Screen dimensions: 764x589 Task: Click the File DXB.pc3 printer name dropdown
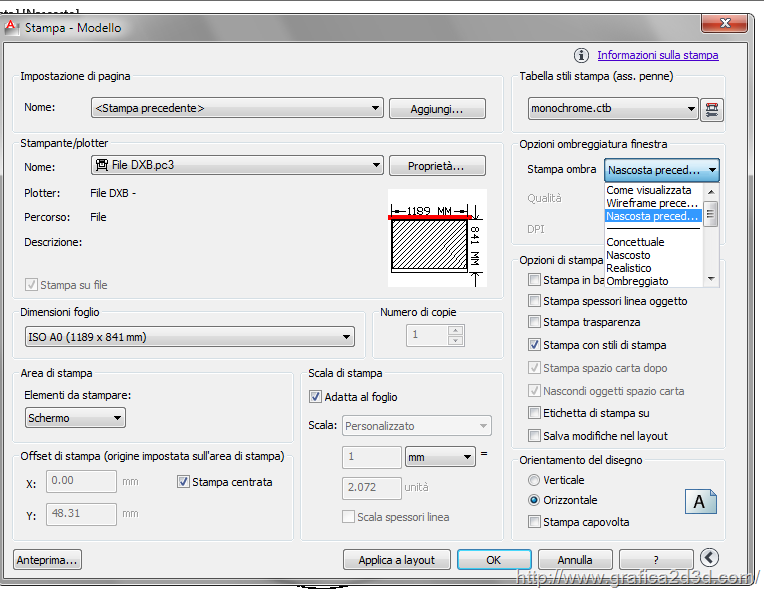coord(237,165)
